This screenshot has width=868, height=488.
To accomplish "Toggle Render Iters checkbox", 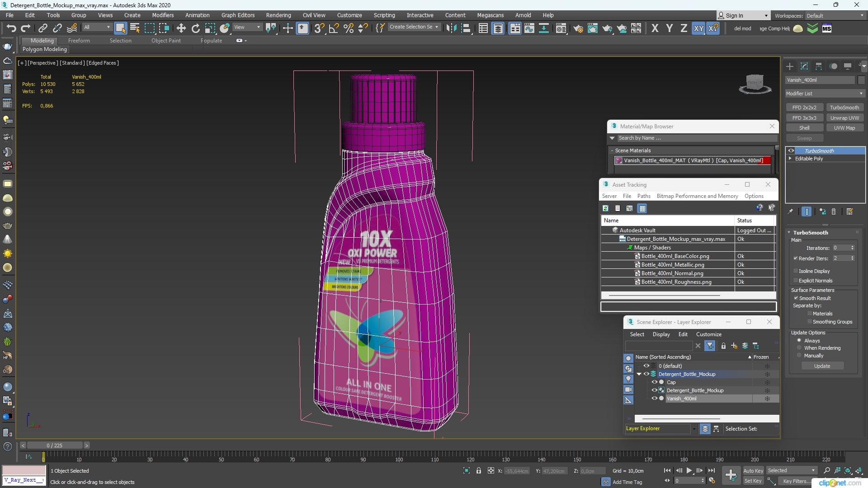I will coord(795,258).
